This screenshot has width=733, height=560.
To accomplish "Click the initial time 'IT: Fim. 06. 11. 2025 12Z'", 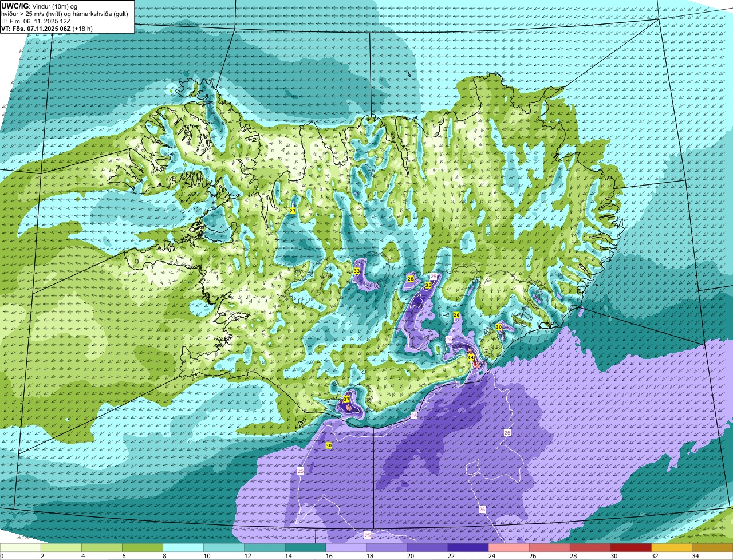I will coord(36,21).
